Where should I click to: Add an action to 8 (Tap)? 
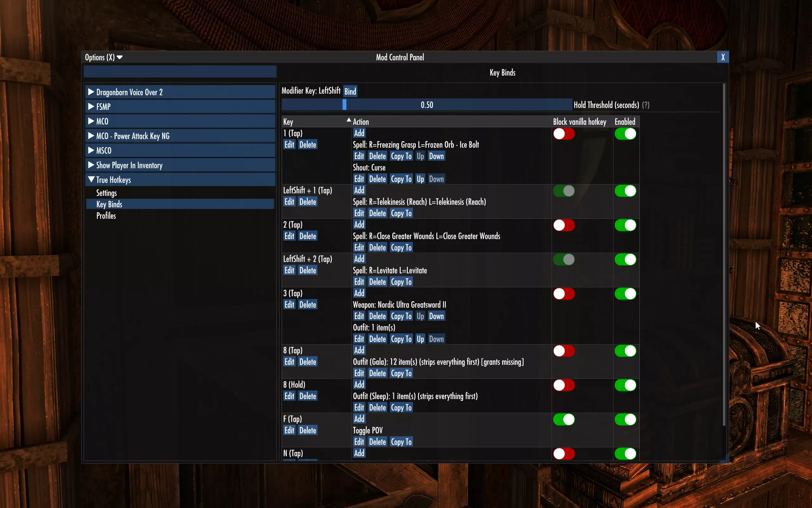pos(359,351)
